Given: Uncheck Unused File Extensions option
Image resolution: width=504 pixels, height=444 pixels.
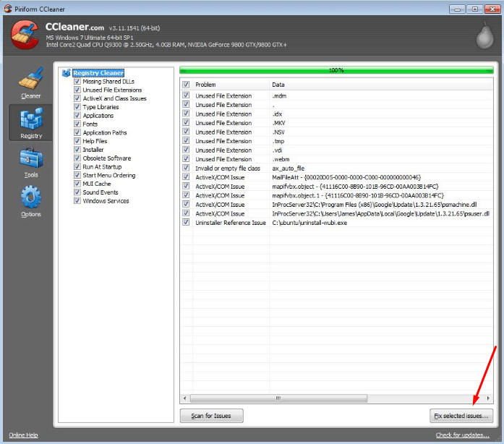Looking at the screenshot, I should [x=77, y=90].
